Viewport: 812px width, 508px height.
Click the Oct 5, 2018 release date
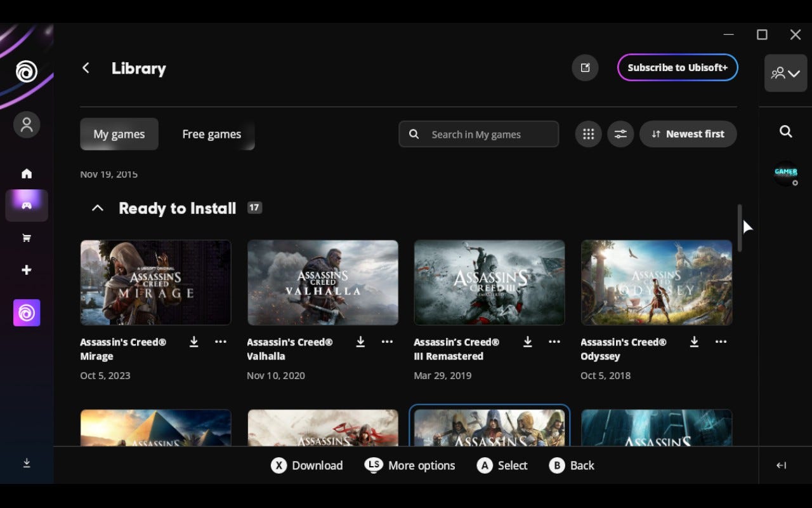606,375
